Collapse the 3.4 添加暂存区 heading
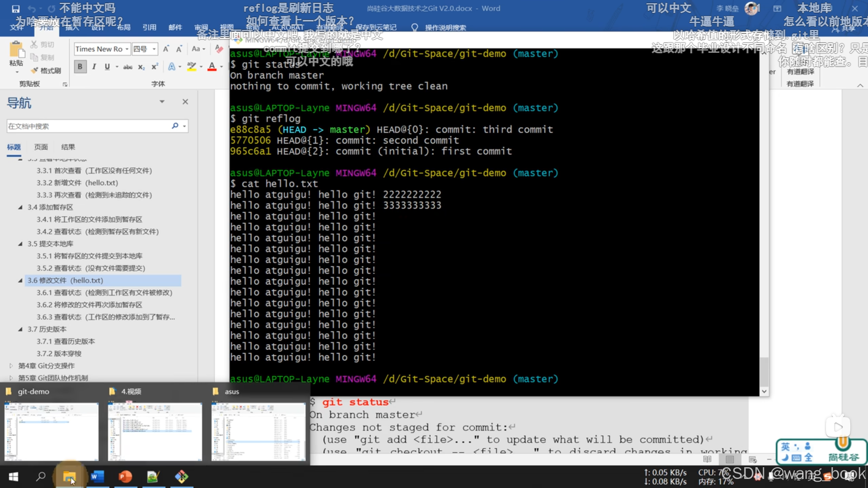The height and width of the screenshot is (488, 868). pyautogui.click(x=20, y=207)
